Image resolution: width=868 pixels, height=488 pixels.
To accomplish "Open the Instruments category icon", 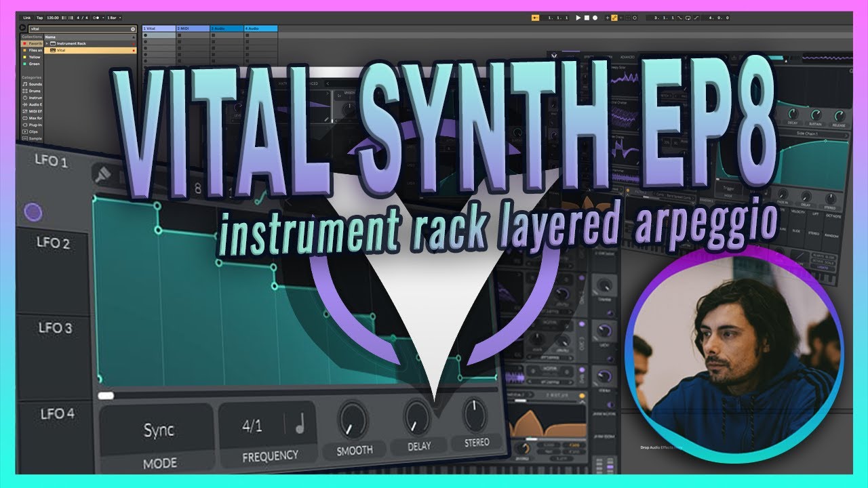I will pyautogui.click(x=25, y=98).
